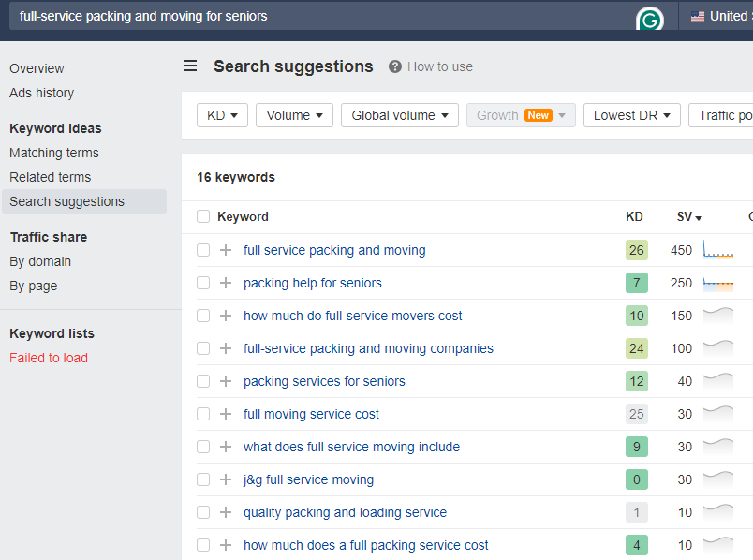Toggle the hamburger sidebar menu icon
Screen dimensions: 753x560
pos(190,66)
